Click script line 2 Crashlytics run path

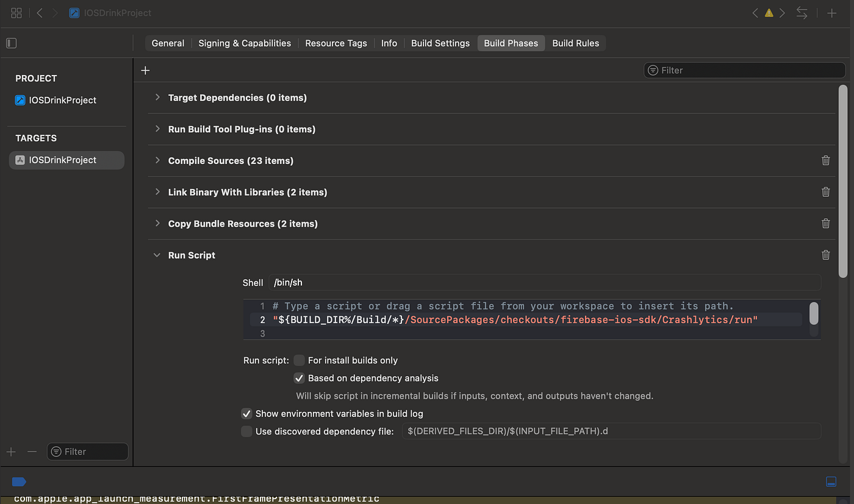click(515, 320)
